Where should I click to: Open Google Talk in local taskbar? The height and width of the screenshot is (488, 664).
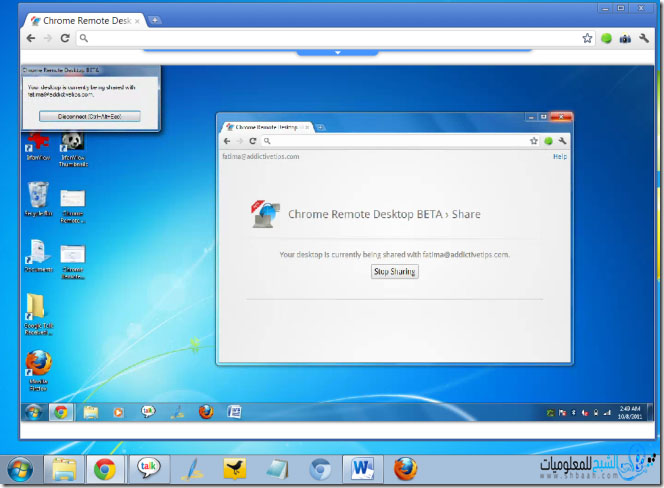pyautogui.click(x=148, y=469)
